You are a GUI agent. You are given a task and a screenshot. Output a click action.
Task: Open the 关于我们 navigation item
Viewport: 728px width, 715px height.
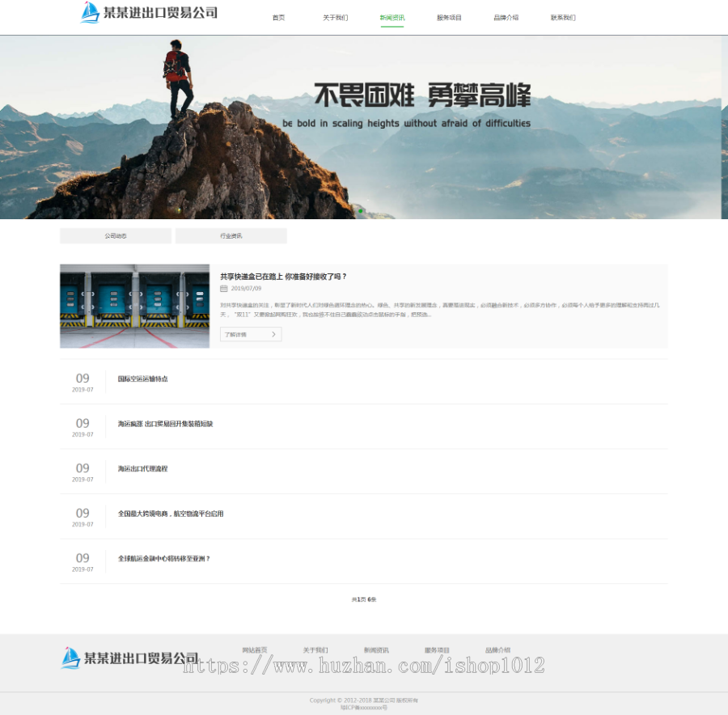336,17
